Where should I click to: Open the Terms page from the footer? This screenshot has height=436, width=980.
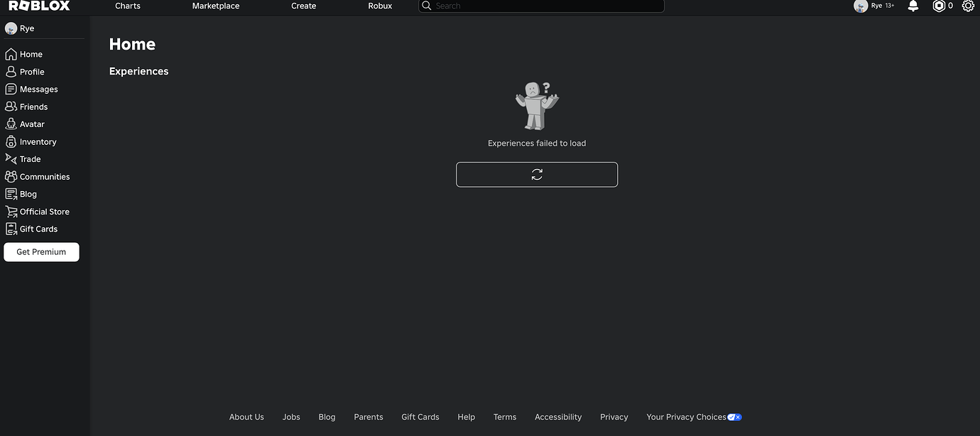(x=504, y=417)
